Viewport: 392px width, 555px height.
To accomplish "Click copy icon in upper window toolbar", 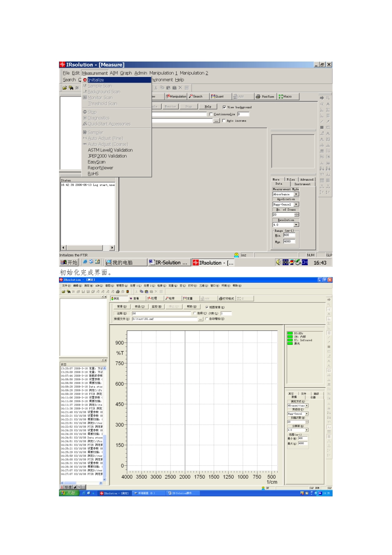I will [162, 88].
